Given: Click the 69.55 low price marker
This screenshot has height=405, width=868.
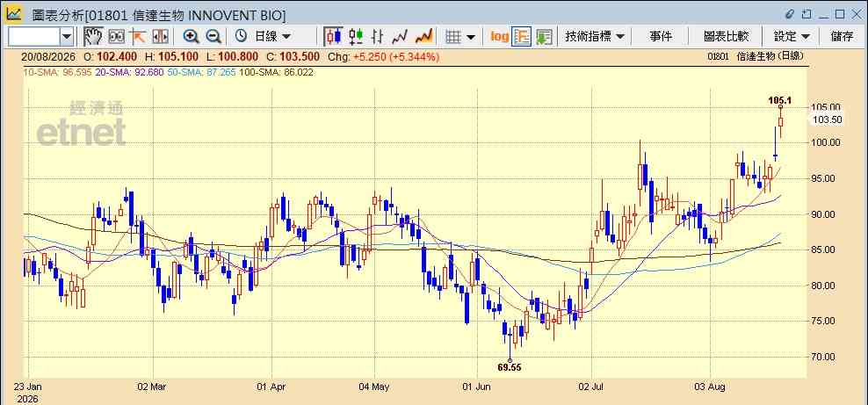Looking at the screenshot, I should pos(510,367).
